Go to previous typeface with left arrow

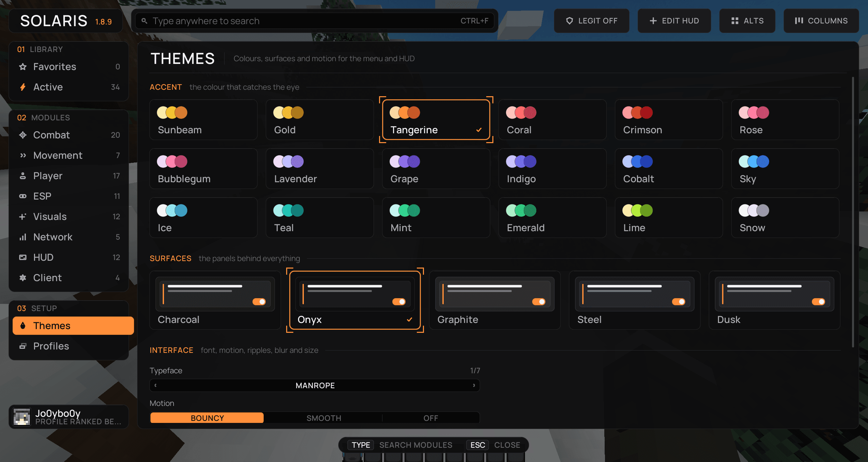[155, 385]
